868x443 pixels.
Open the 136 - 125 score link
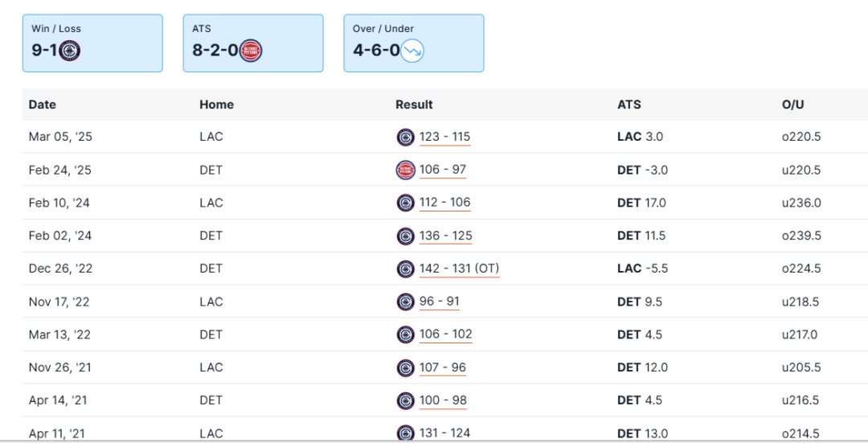(445, 236)
